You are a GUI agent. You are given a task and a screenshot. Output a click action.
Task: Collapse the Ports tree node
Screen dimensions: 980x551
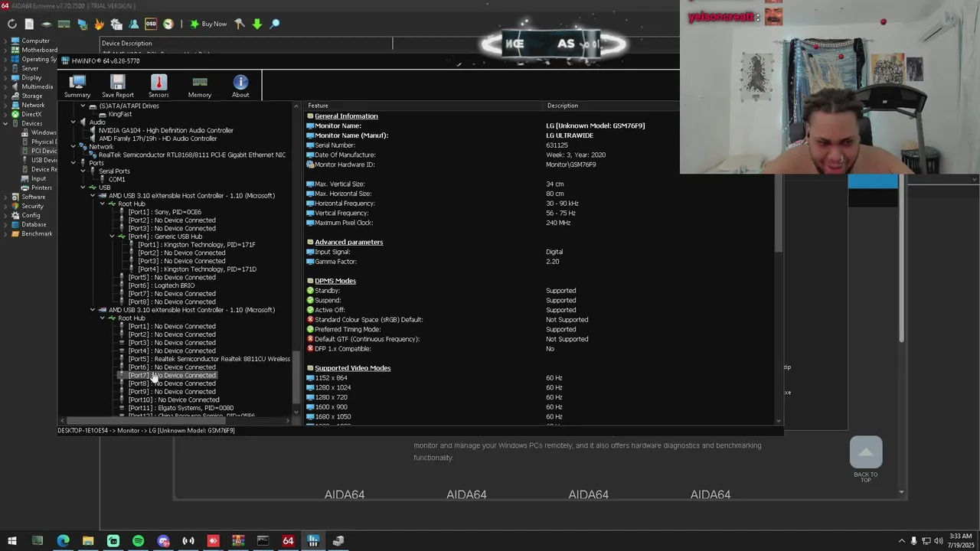point(73,163)
